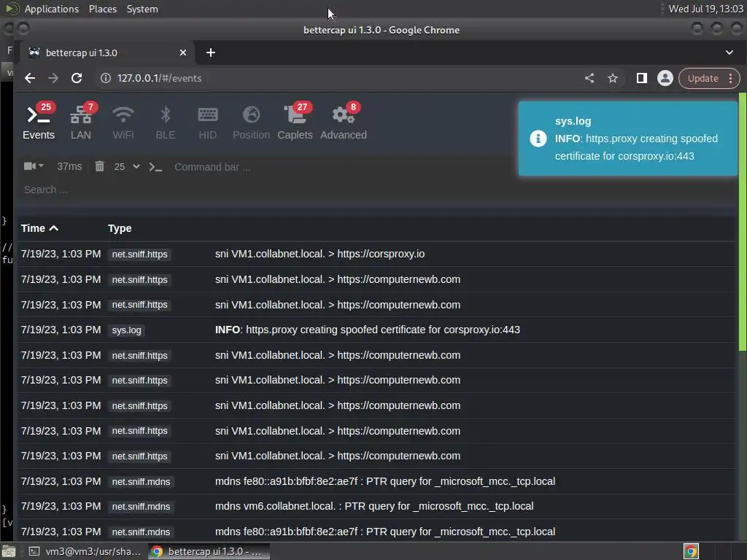This screenshot has height=560, width=747.
Task: Close the bettercap ui 1.3.0 tab
Action: tap(183, 52)
